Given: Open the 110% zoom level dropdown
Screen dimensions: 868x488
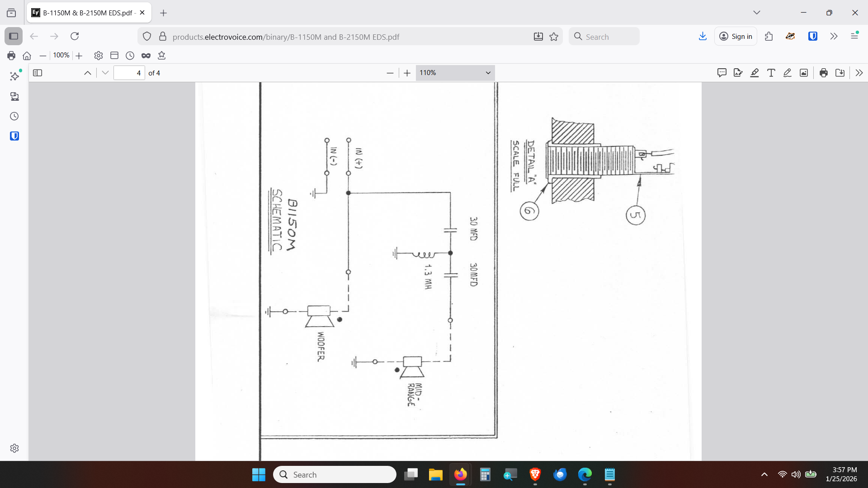Looking at the screenshot, I should [x=455, y=73].
